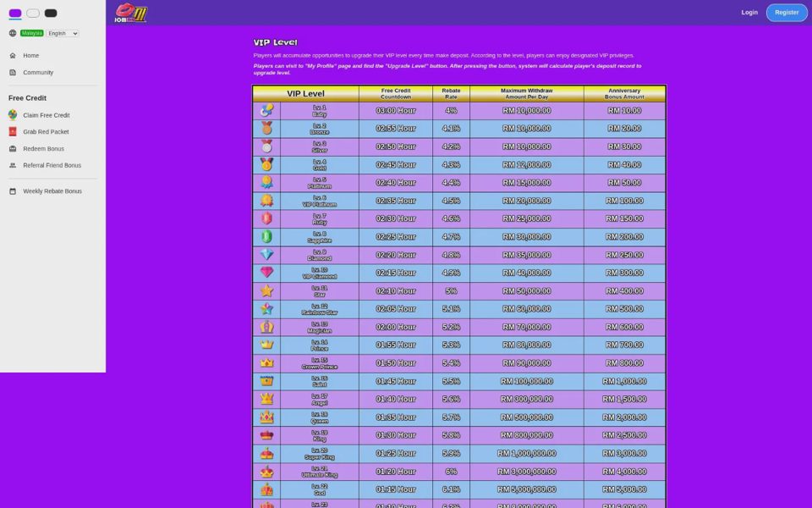
Task: Click the Register button
Action: tap(787, 13)
